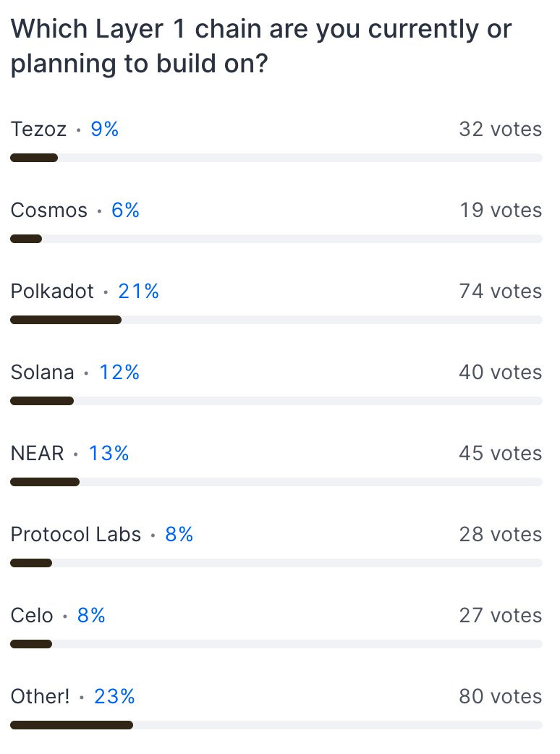Click the Protocol Labs option label
This screenshot has width=560, height=754.
[76, 534]
